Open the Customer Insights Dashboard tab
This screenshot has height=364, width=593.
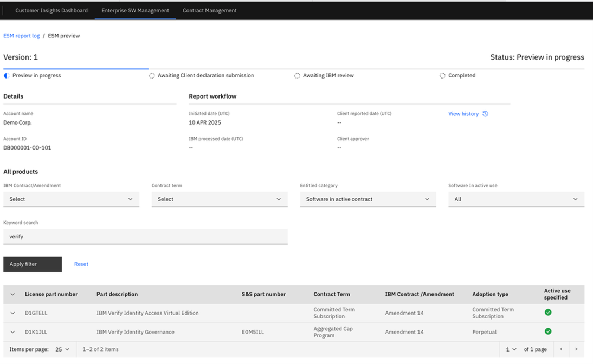(51, 11)
